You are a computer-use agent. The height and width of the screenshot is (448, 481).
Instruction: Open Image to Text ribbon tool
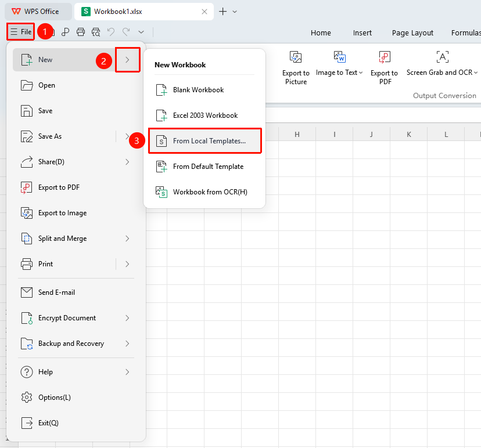[339, 64]
